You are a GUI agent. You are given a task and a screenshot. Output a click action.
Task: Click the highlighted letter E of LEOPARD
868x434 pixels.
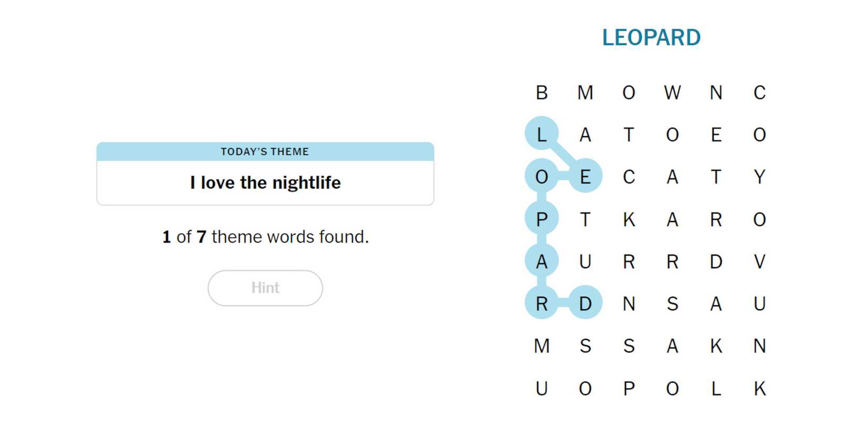(585, 177)
